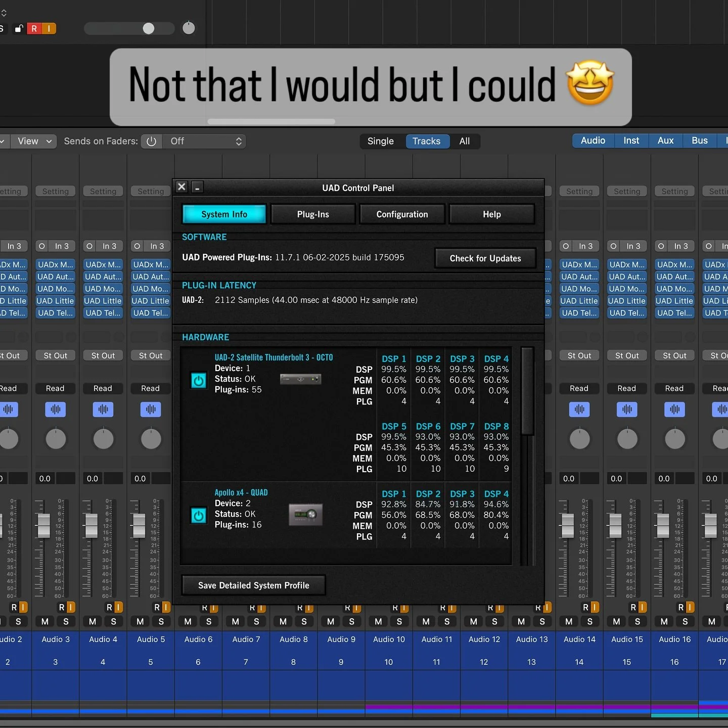Solo the Audio 4 channel

point(113,621)
